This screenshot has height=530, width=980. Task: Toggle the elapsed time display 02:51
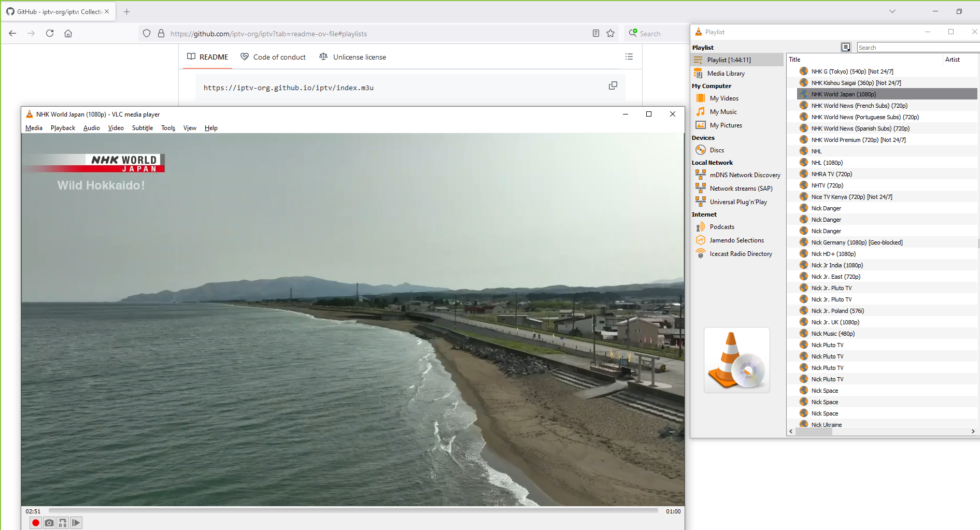[x=33, y=511]
